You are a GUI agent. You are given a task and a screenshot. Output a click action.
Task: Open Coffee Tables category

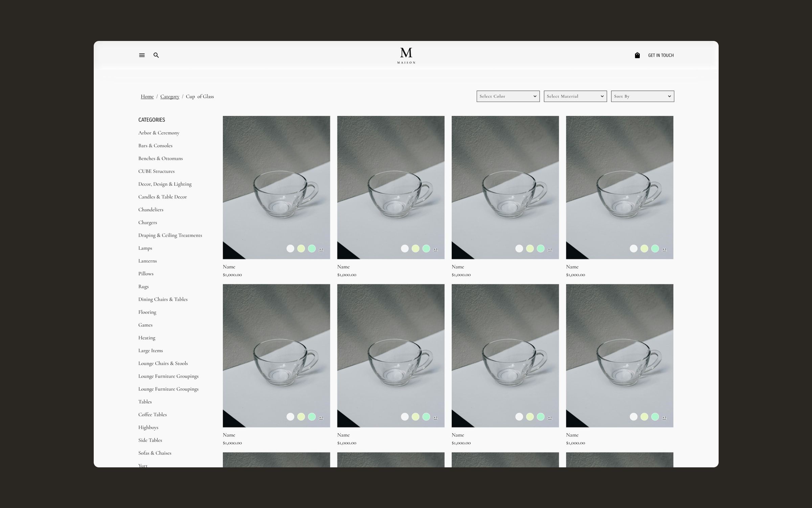[x=152, y=415]
